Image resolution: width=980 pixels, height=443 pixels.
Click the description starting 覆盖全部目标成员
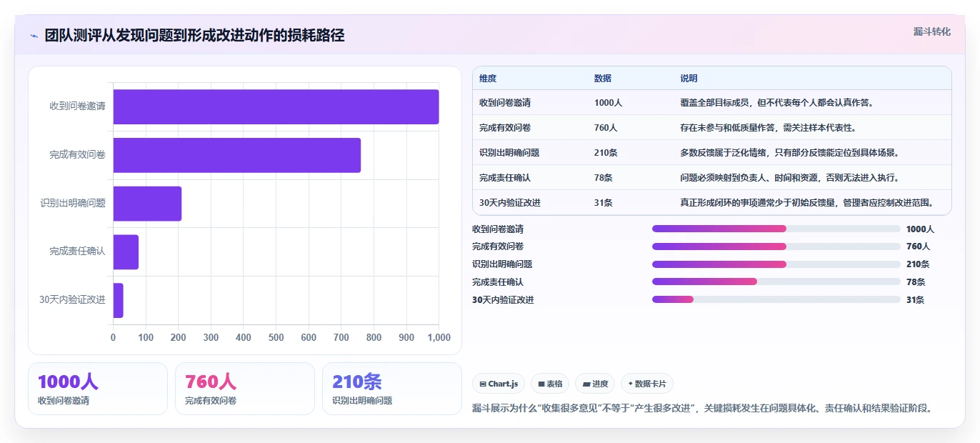click(x=777, y=103)
